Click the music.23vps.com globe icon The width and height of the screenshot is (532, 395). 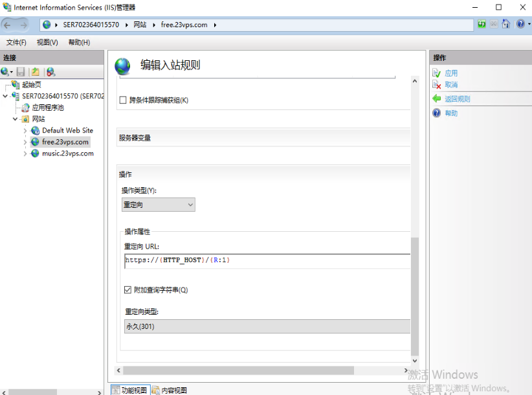pos(36,153)
